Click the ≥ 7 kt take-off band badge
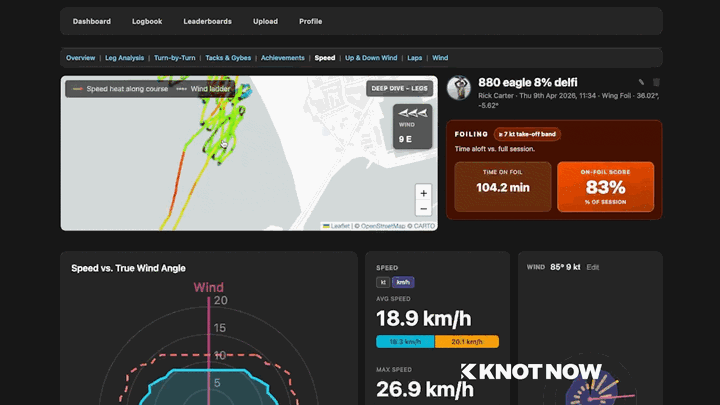Screen dimensions: 720x405 coord(527,134)
